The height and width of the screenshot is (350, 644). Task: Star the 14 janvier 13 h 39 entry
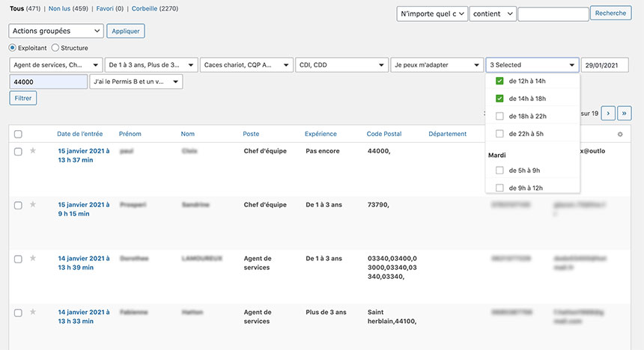tap(33, 259)
